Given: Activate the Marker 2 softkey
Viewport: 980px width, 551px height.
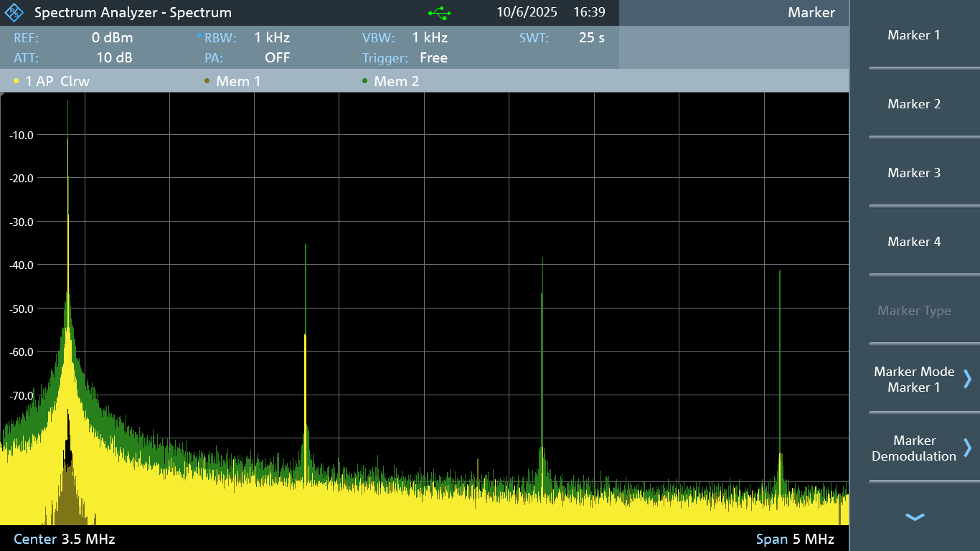Looking at the screenshot, I should pyautogui.click(x=914, y=104).
